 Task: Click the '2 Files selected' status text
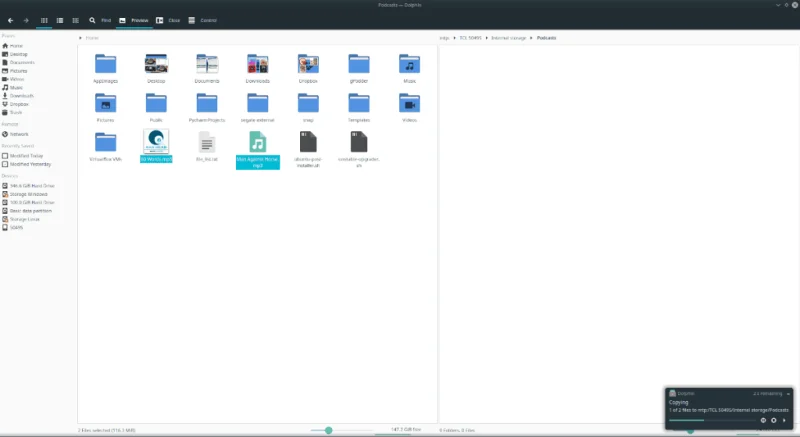click(x=107, y=430)
